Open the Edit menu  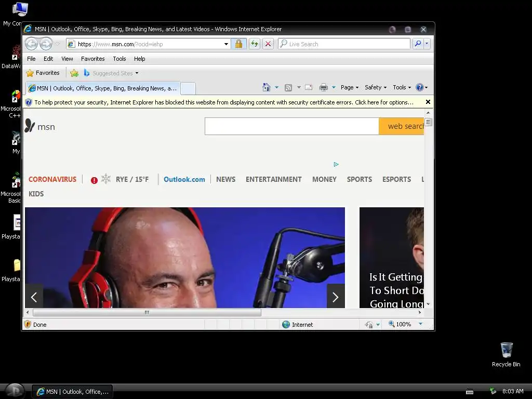coord(48,59)
